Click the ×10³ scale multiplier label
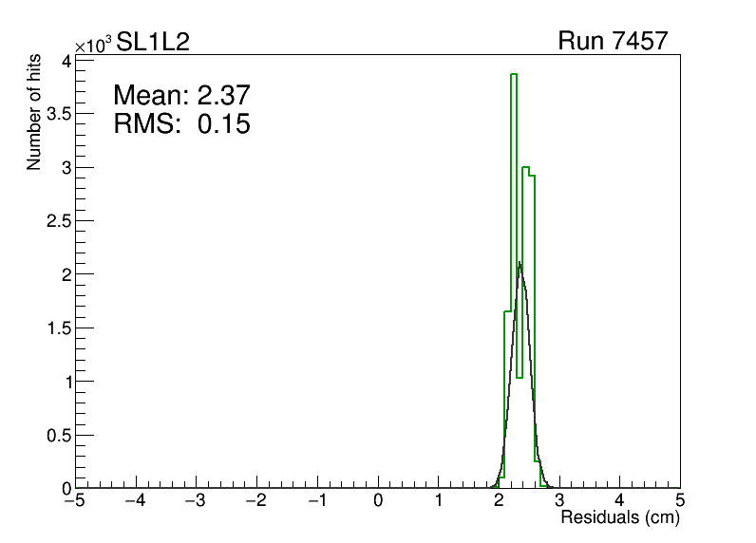Screen dimensions: 756x543 tap(93, 44)
